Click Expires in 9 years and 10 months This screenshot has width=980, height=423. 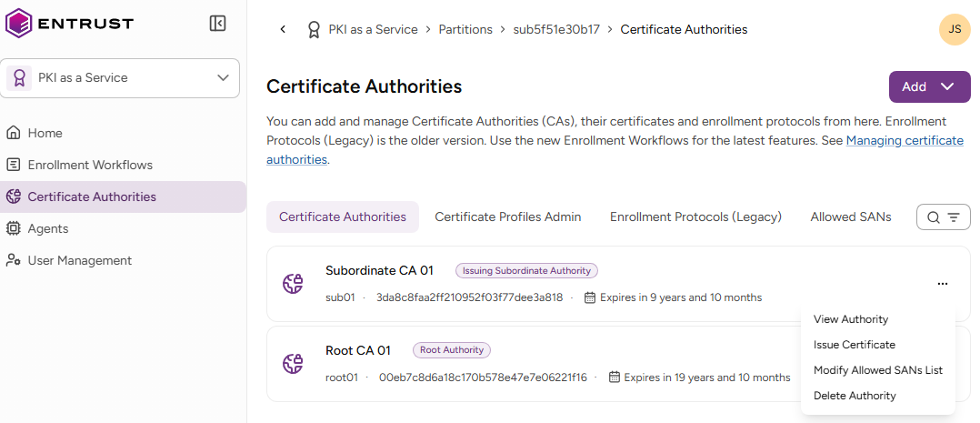[x=681, y=297]
